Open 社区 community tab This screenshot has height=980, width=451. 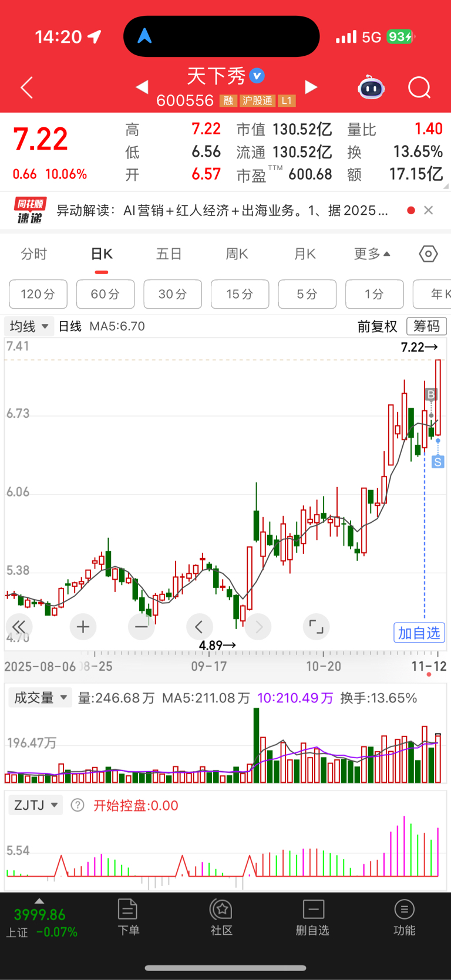click(x=221, y=917)
